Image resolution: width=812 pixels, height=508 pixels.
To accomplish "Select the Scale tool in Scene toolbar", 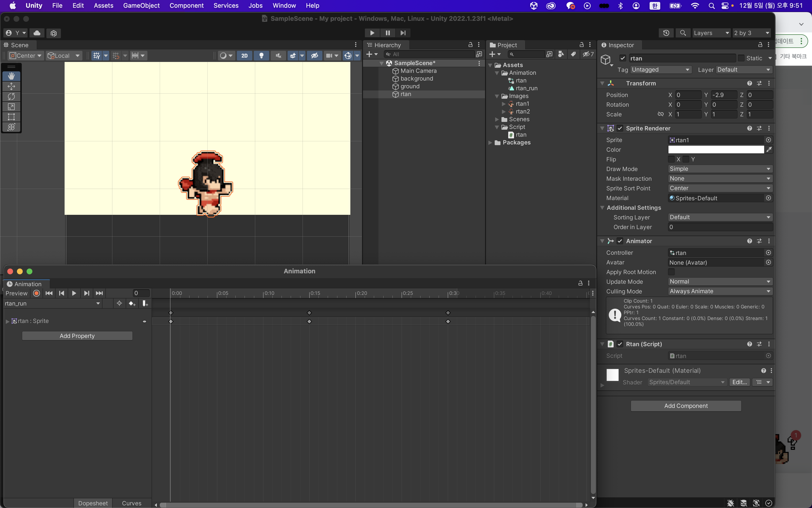I will (x=11, y=107).
